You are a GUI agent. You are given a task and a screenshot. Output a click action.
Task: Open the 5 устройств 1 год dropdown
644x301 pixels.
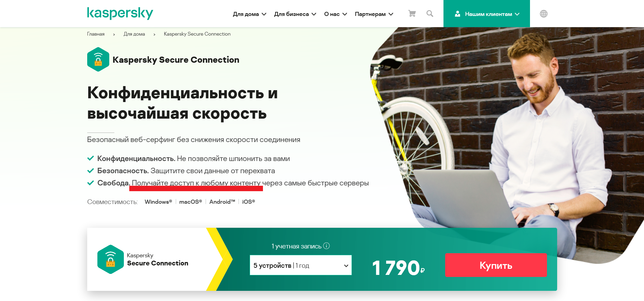301,265
